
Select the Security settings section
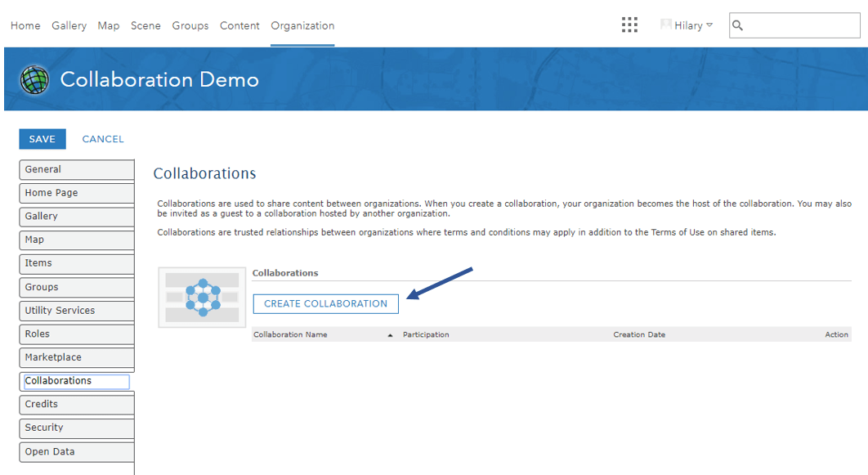point(76,428)
